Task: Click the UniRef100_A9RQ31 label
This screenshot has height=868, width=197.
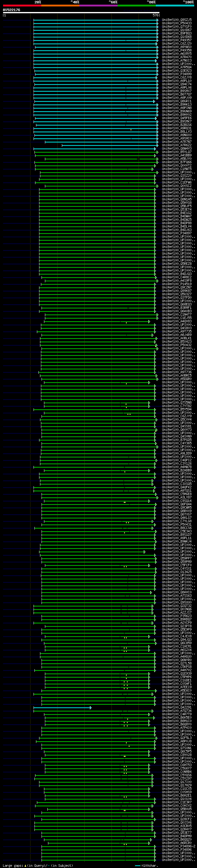Action: (177, 128)
